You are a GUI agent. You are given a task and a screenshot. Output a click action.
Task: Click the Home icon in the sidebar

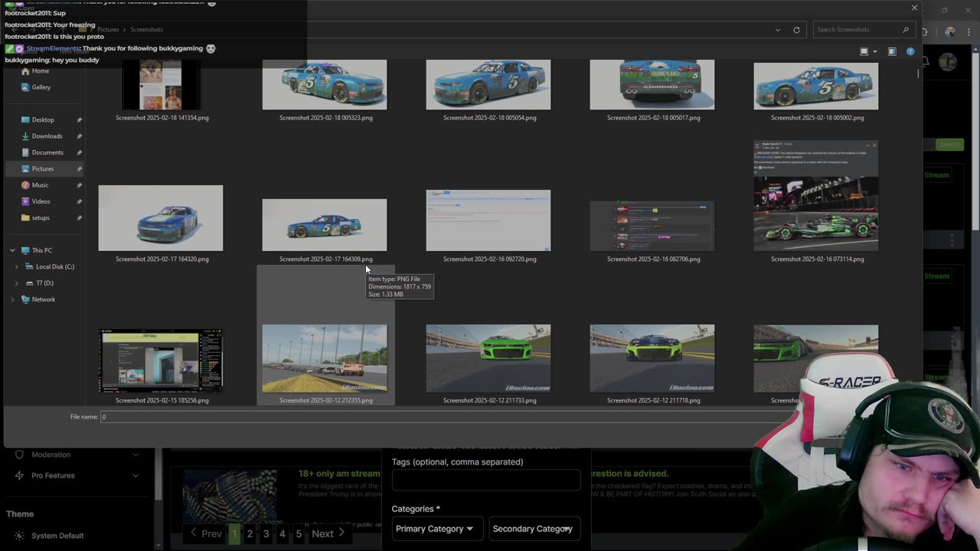coord(25,70)
